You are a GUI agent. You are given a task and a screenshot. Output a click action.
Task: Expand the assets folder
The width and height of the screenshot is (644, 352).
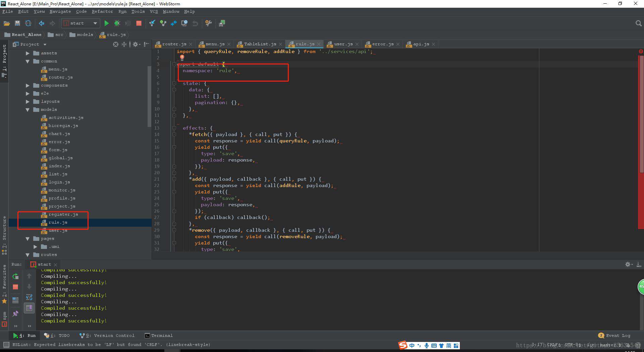click(28, 53)
